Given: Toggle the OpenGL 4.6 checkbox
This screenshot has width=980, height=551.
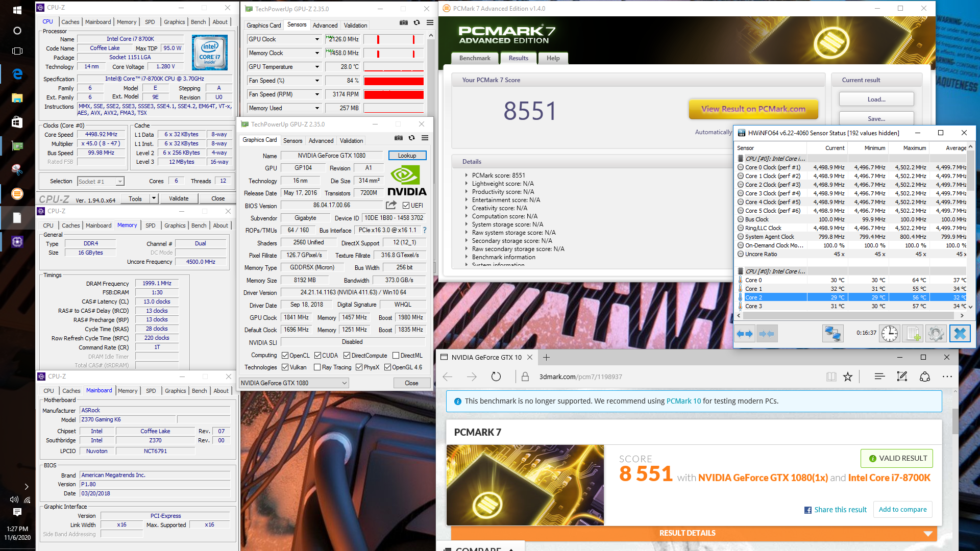Looking at the screenshot, I should 387,367.
